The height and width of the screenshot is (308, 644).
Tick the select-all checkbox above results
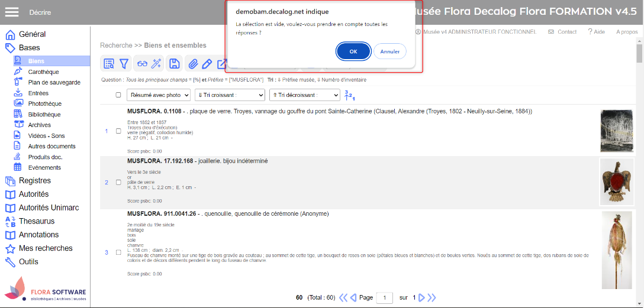(118, 95)
